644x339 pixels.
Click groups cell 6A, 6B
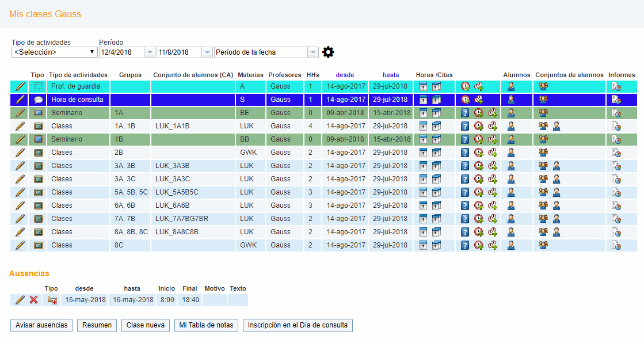click(x=130, y=205)
